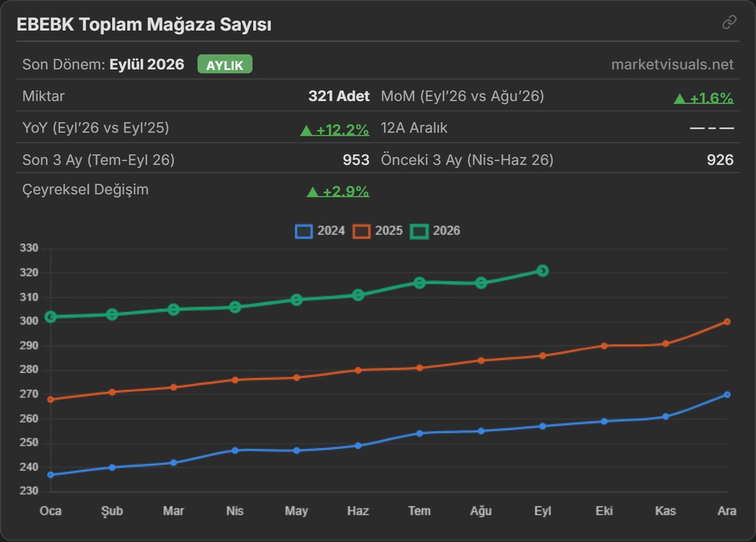Click the Son 3 Ay value 953
Screen dimensions: 756x542
click(356, 160)
